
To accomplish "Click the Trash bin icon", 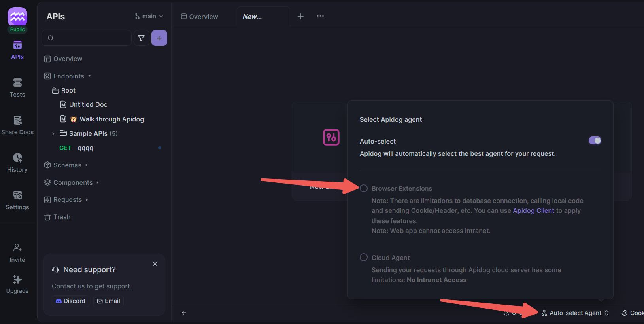I will click(x=47, y=217).
